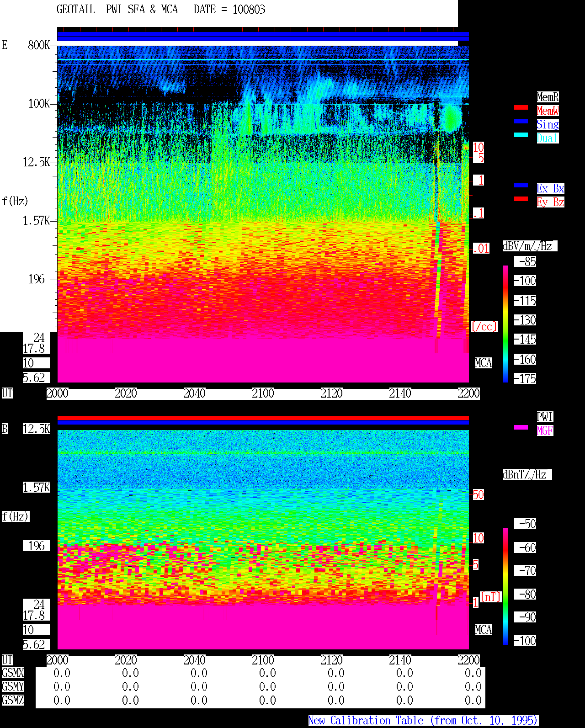
Task: Click the GSMY row label
Action: pyautogui.click(x=13, y=686)
